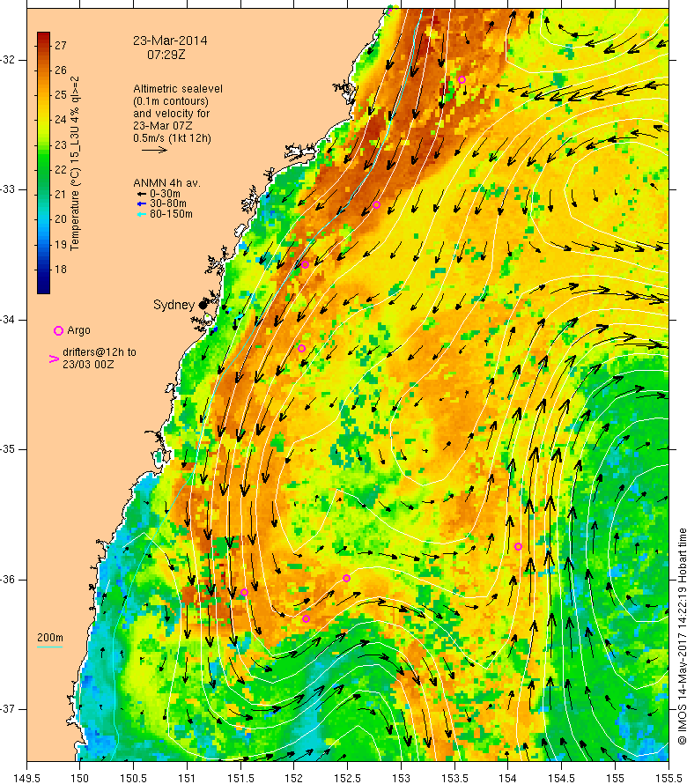Click the latitude axis label -35
Screen dimensions: 687x784
click(9, 449)
